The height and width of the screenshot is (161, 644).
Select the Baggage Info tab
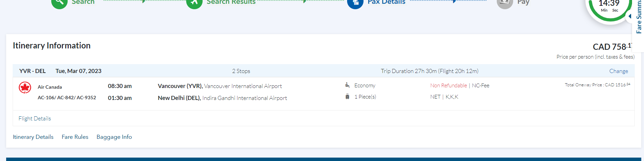click(114, 137)
